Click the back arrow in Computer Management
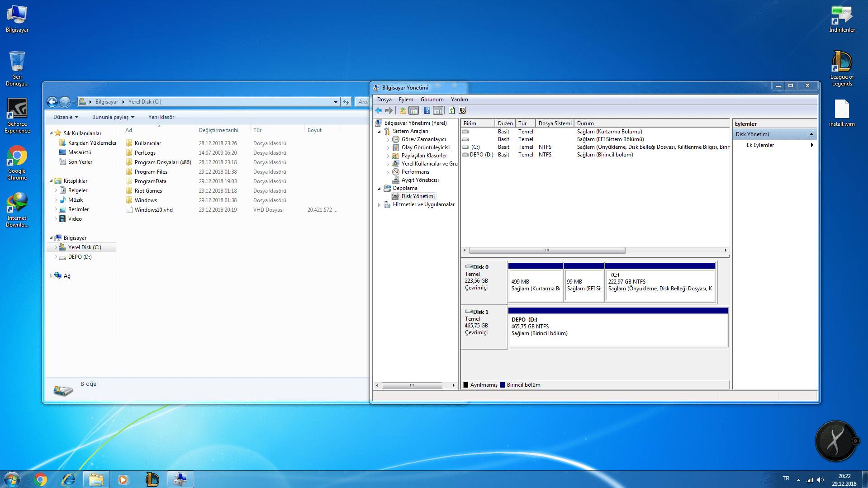 (x=379, y=110)
